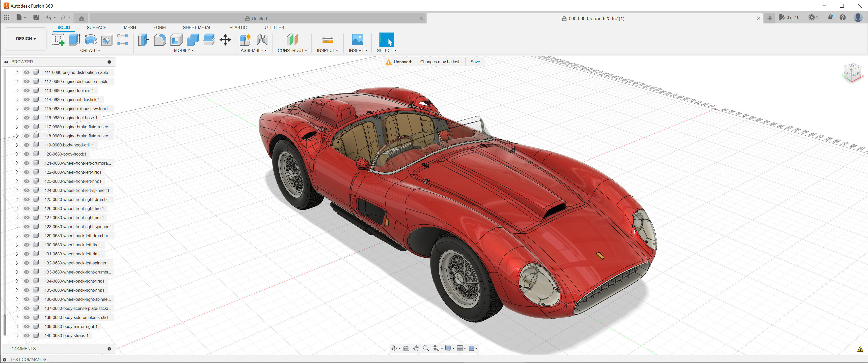Select the Pan hand tool
The width and height of the screenshot is (868, 363).
tap(416, 348)
